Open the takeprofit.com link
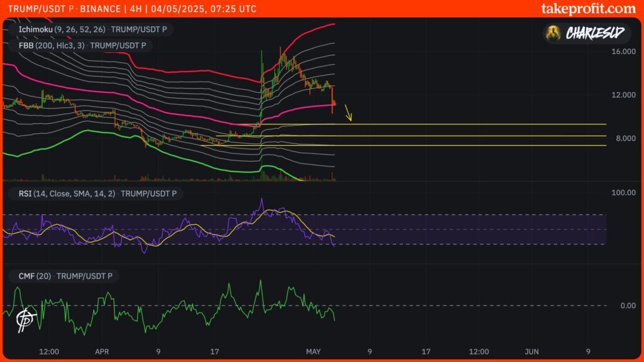The image size is (644, 362). click(x=588, y=8)
